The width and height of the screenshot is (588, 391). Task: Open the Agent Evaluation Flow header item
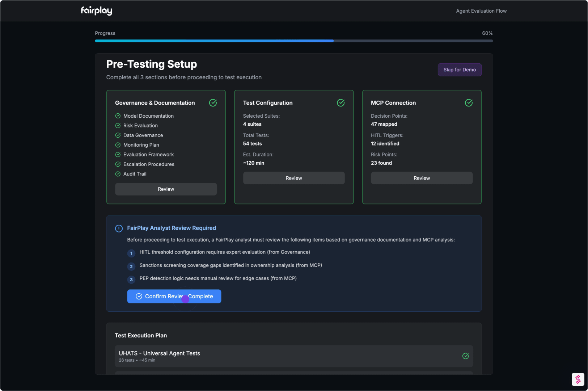click(x=481, y=11)
